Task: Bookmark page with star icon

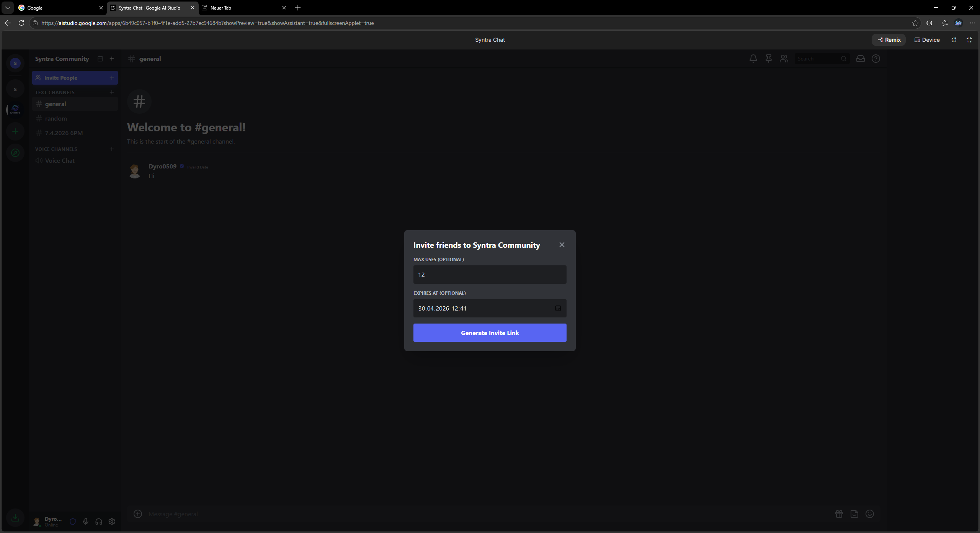Action: pos(915,23)
